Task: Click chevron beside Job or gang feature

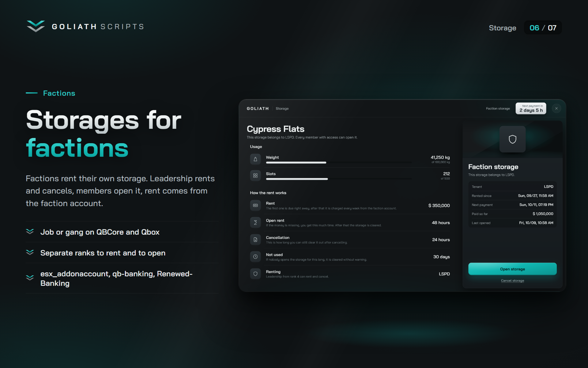Action: 30,232
